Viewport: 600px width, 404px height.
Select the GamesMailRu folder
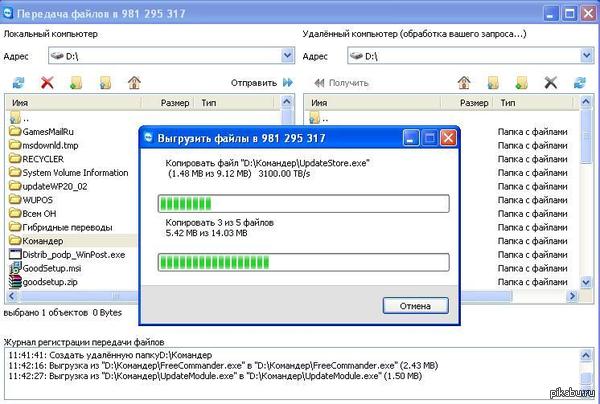tap(41, 132)
